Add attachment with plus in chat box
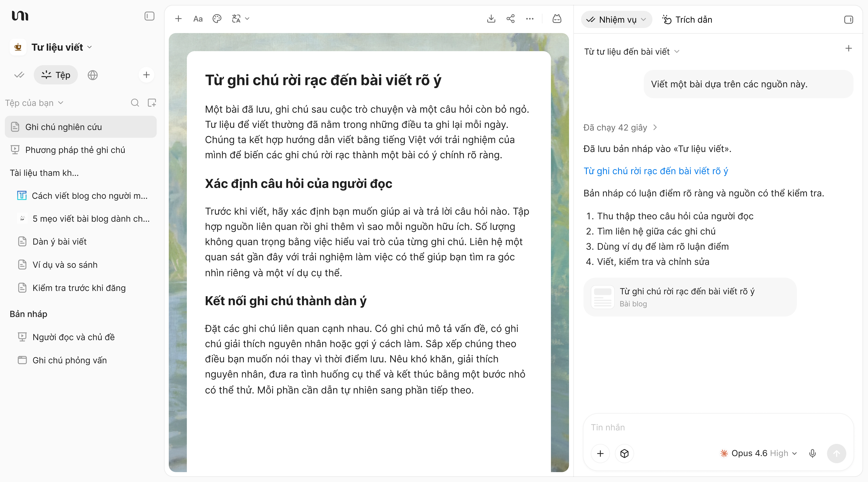The image size is (868, 482). pyautogui.click(x=600, y=454)
